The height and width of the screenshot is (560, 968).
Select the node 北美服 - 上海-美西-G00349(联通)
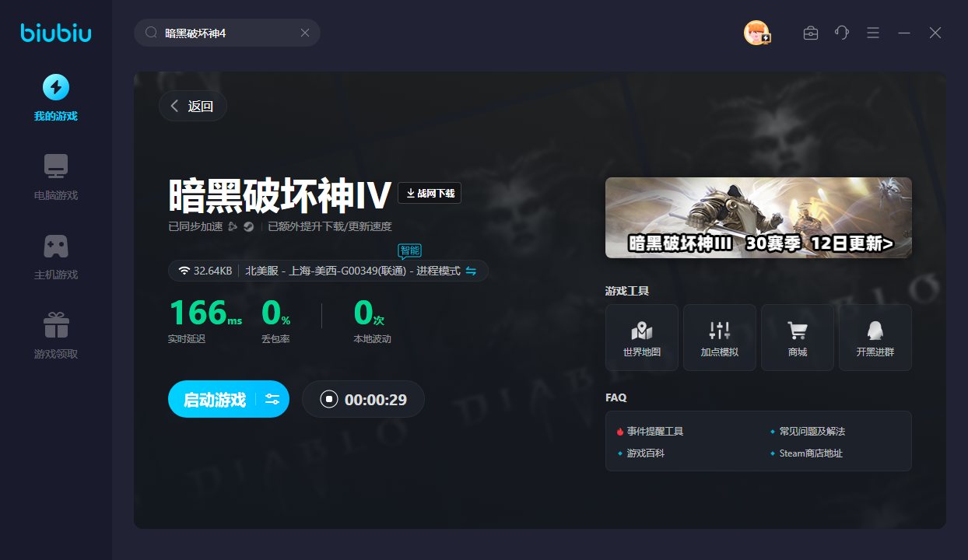pyautogui.click(x=326, y=271)
